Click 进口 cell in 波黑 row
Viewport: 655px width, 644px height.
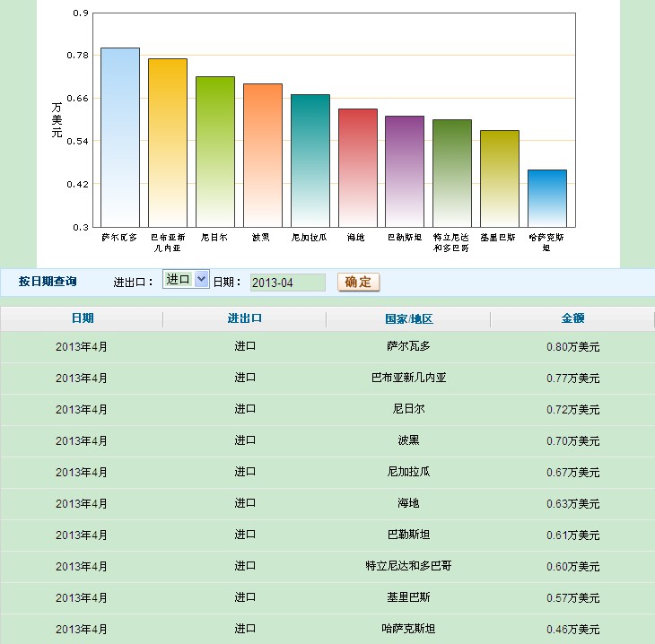[245, 440]
